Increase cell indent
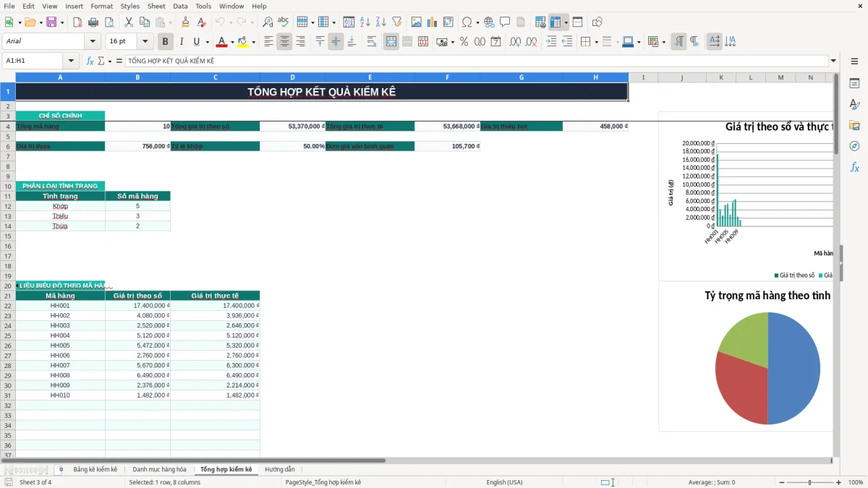 point(551,42)
